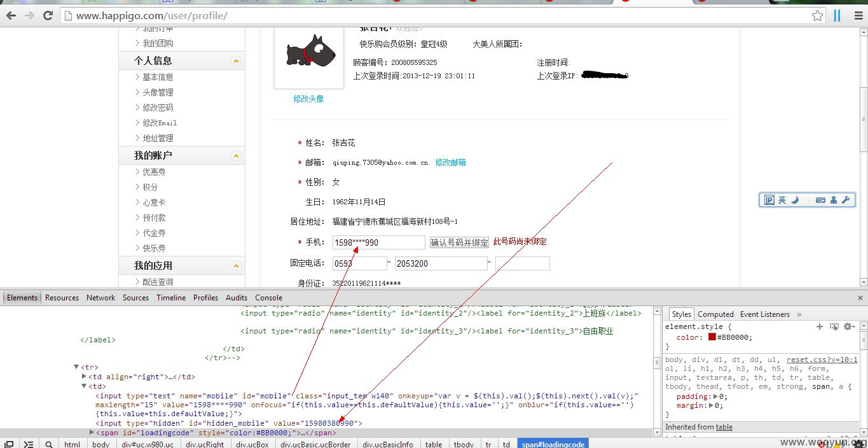The image size is (868, 448).
Task: Open the reset.css?v=10:1 source link
Action: pos(822,360)
